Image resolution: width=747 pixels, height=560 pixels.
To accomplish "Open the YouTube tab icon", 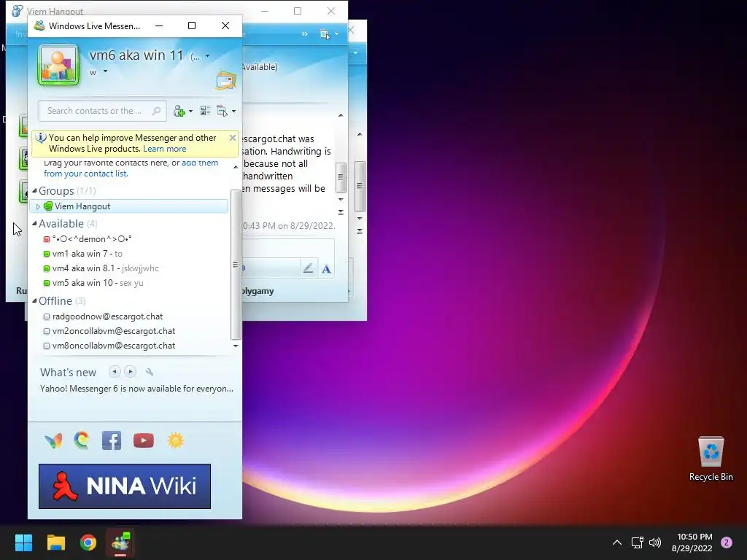I will tap(144, 440).
